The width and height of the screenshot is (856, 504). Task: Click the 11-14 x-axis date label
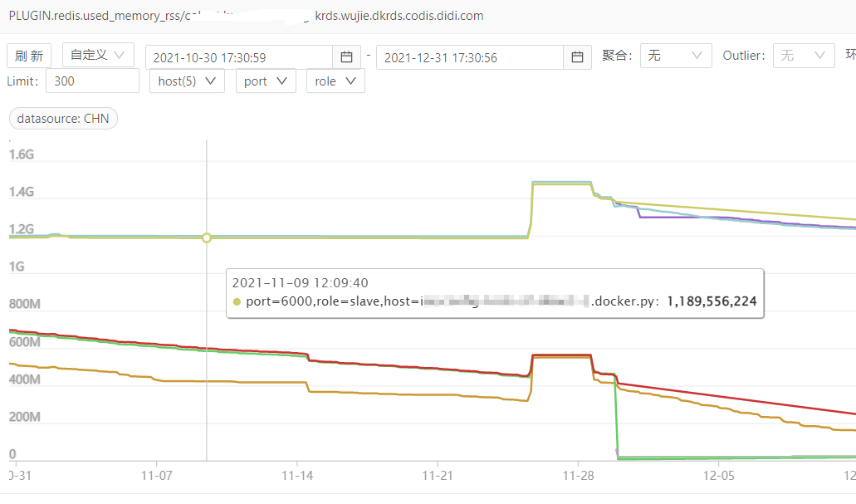tap(297, 476)
